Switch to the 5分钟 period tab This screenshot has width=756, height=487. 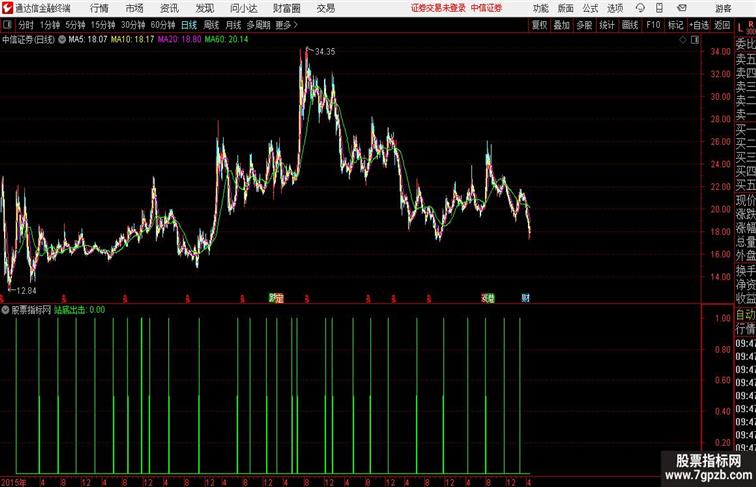[75, 25]
